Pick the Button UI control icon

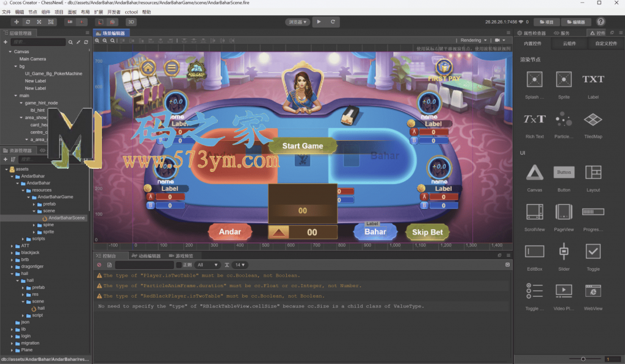[x=563, y=172]
